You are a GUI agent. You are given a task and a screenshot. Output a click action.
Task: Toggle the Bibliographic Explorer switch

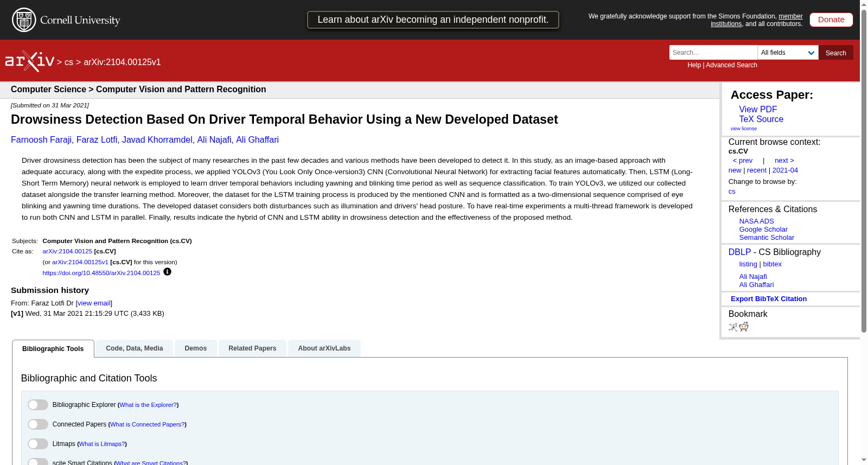38,405
